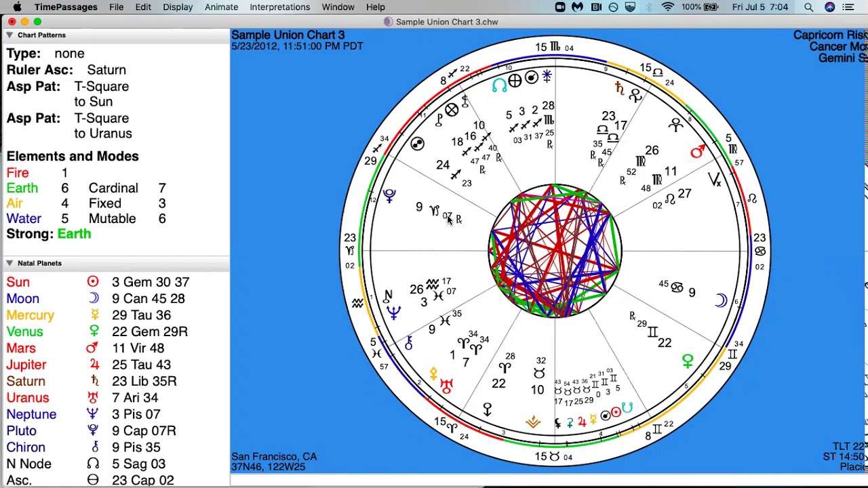Click the Sun glyph in Natal Planets list

[x=93, y=281]
